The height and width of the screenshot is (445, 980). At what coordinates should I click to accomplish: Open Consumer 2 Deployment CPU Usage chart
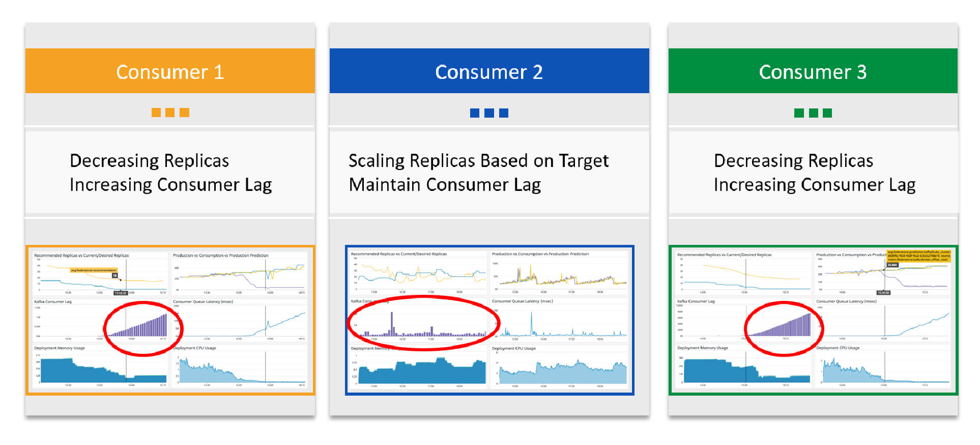[x=559, y=367]
